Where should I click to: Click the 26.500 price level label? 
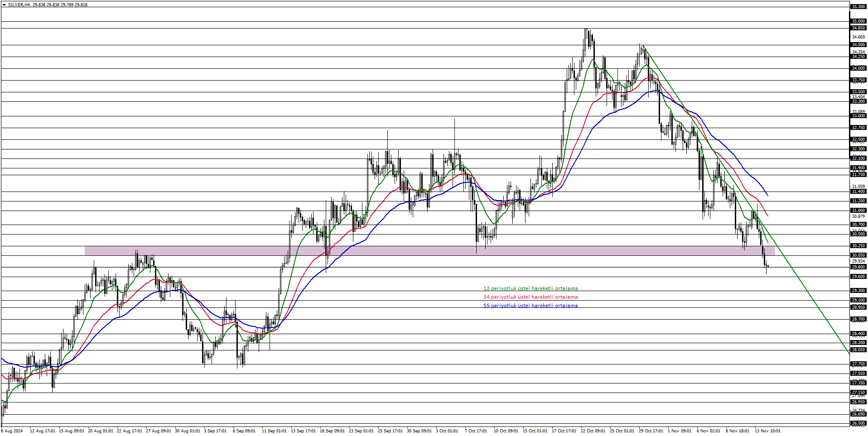pyautogui.click(x=858, y=423)
